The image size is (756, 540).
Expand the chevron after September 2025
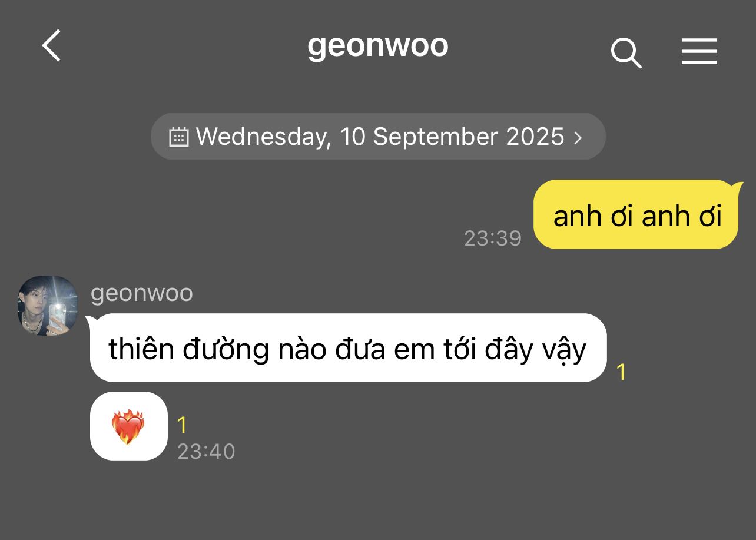point(578,137)
